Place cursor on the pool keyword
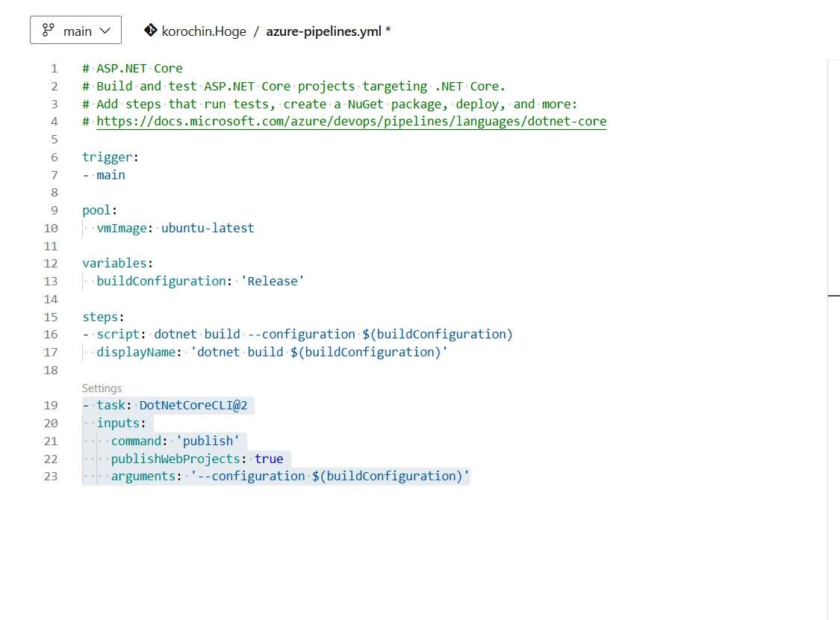Image resolution: width=840 pixels, height=620 pixels. pyautogui.click(x=96, y=211)
